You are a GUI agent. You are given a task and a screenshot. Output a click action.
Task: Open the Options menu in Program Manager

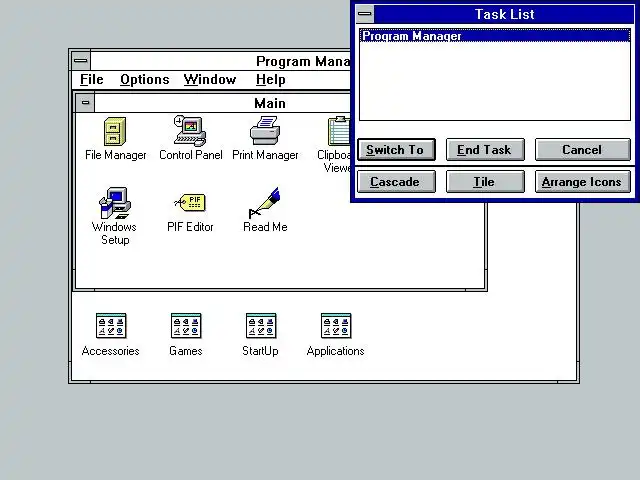144,80
